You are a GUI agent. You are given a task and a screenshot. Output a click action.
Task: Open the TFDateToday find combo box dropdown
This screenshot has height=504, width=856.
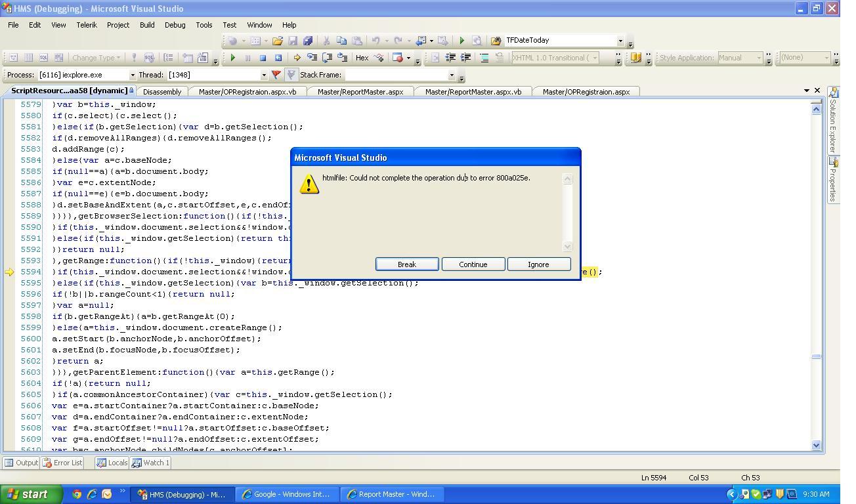(620, 41)
